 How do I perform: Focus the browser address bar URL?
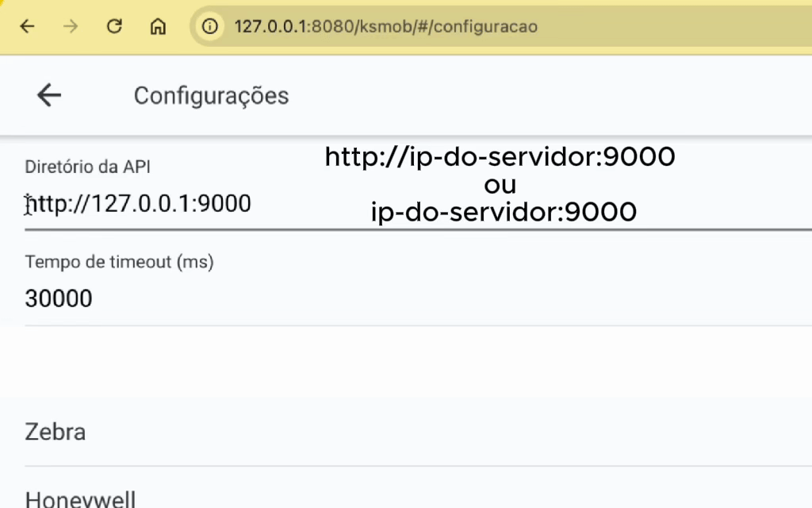coord(386,26)
